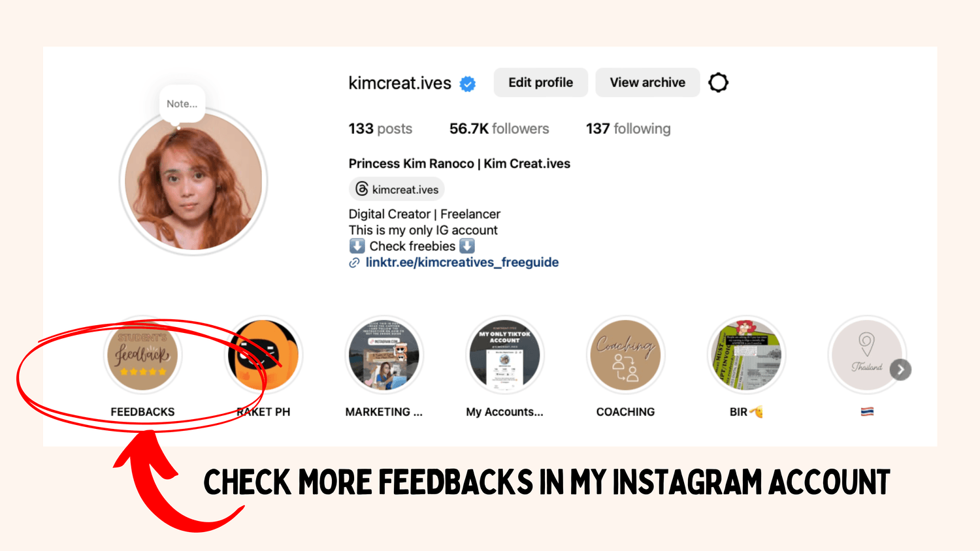Click the View archive button

[x=647, y=82]
